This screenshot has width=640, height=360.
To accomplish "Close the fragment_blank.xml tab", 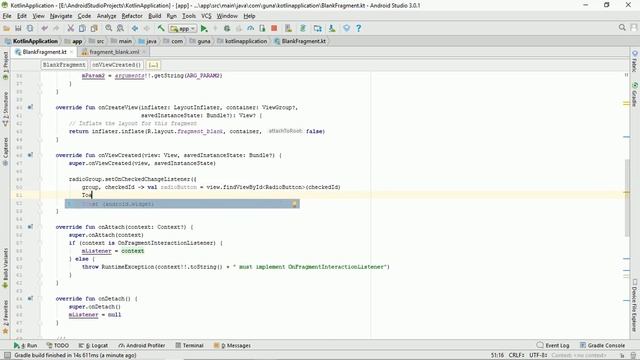I will click(x=144, y=52).
